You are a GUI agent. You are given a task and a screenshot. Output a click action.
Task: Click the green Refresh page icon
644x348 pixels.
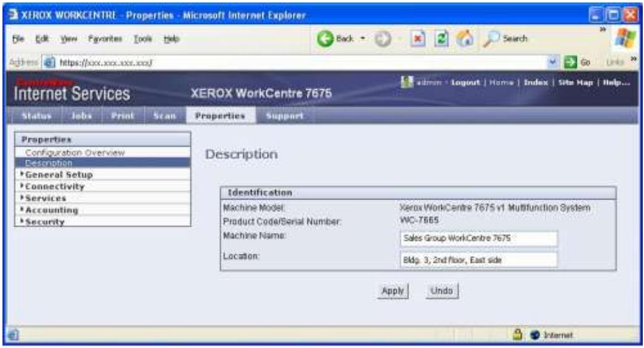coord(441,39)
